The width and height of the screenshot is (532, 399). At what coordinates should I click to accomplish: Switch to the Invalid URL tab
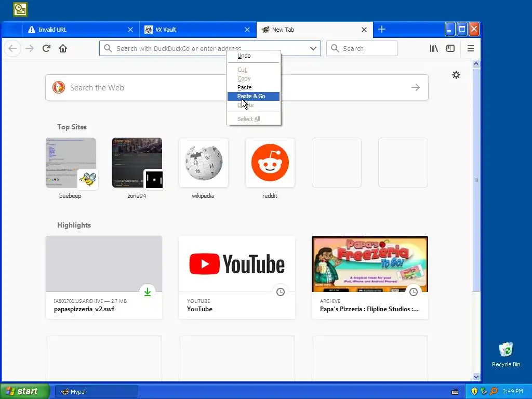[x=81, y=30]
